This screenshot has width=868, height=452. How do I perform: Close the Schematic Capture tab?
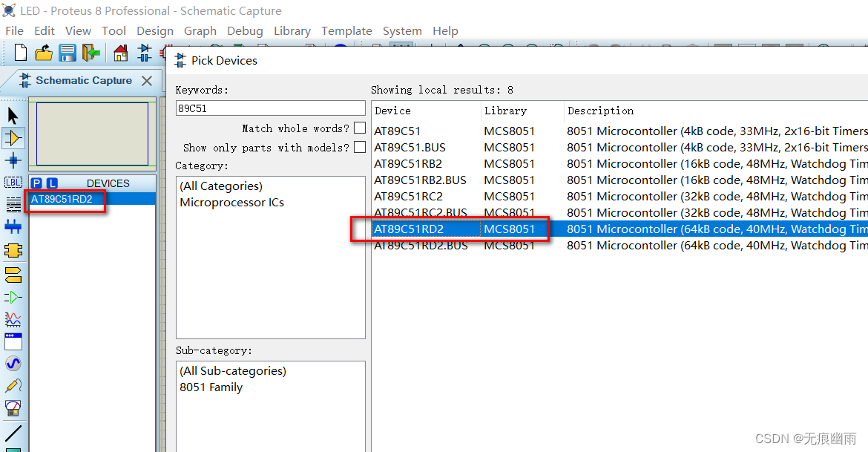point(147,81)
